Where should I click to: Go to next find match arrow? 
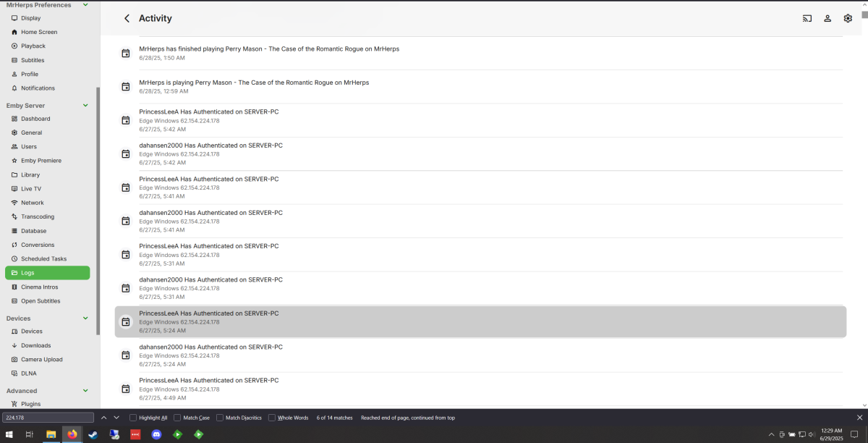tap(116, 418)
